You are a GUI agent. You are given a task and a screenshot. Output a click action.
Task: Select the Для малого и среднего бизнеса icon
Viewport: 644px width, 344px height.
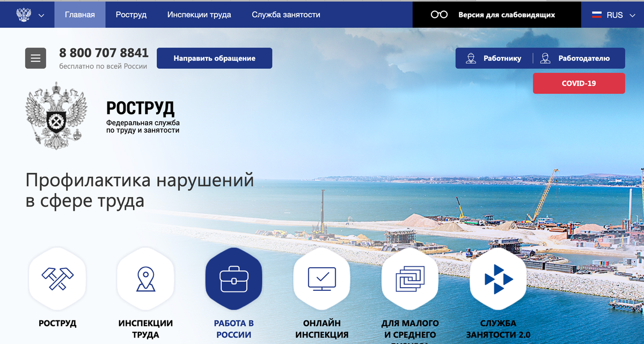(x=409, y=278)
